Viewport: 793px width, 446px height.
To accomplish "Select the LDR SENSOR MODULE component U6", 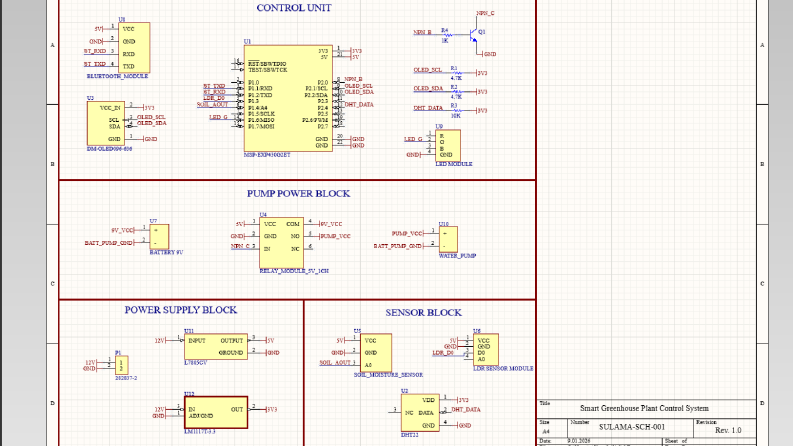I will [486, 349].
